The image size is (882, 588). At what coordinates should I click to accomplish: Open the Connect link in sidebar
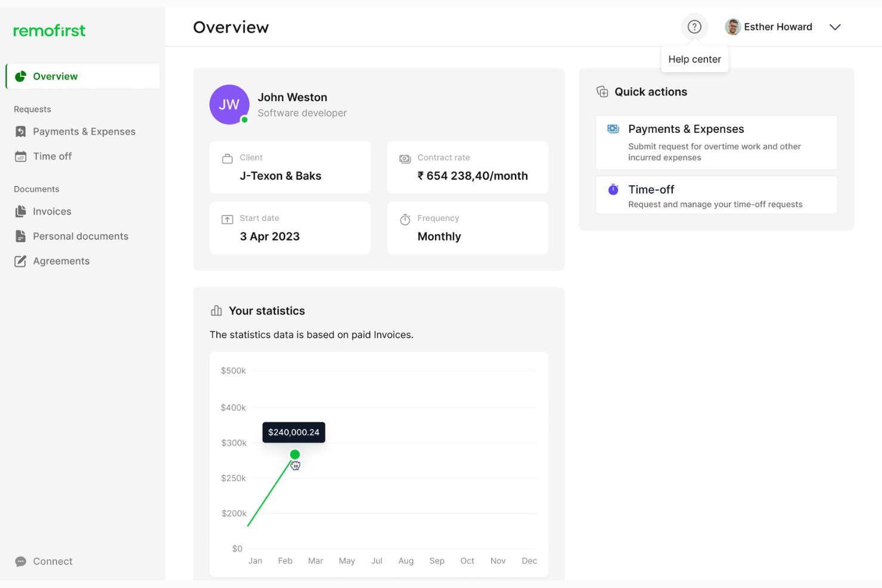click(x=52, y=561)
